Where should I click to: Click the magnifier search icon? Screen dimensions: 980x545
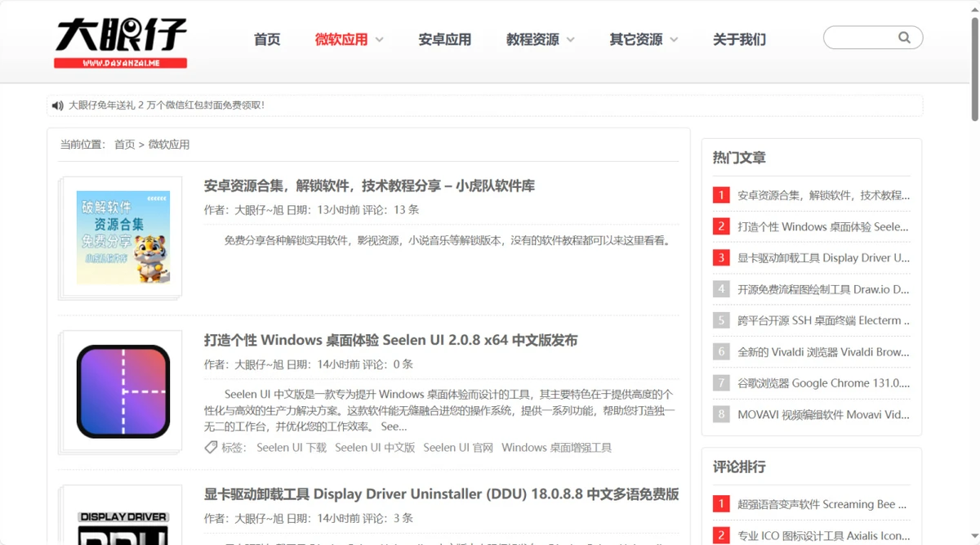904,38
